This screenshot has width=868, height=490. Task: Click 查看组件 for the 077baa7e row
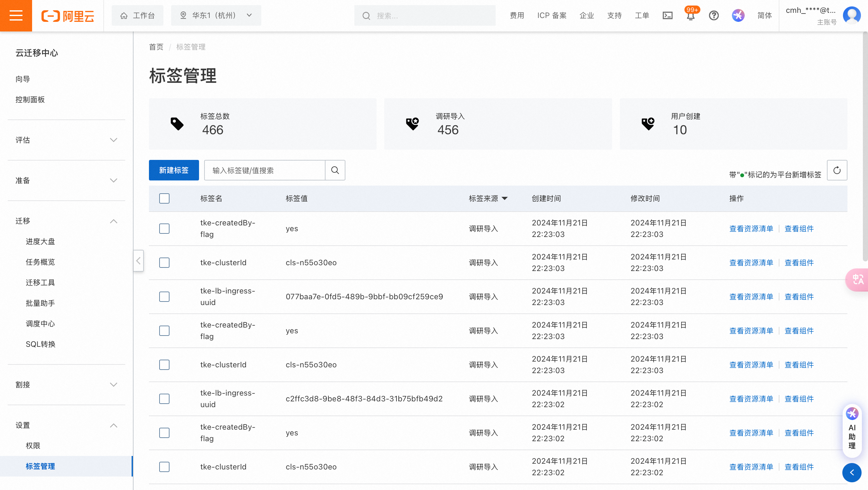tap(799, 297)
